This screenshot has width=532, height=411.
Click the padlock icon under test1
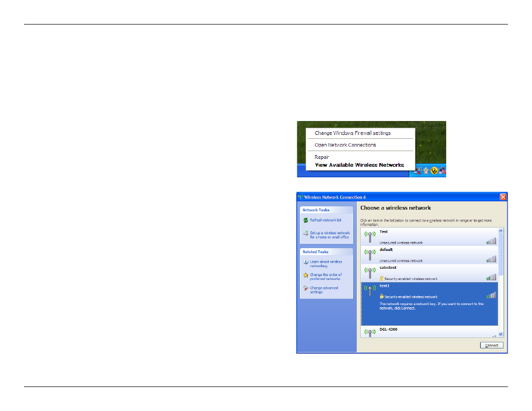click(x=381, y=296)
